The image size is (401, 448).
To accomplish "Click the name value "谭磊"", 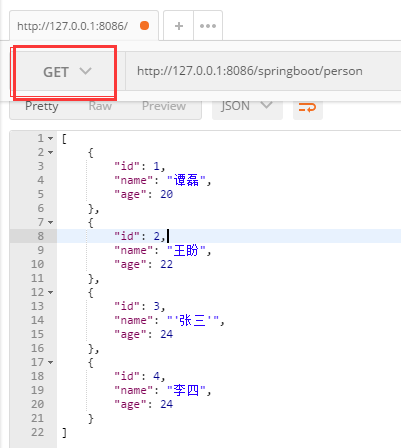I will tap(186, 180).
